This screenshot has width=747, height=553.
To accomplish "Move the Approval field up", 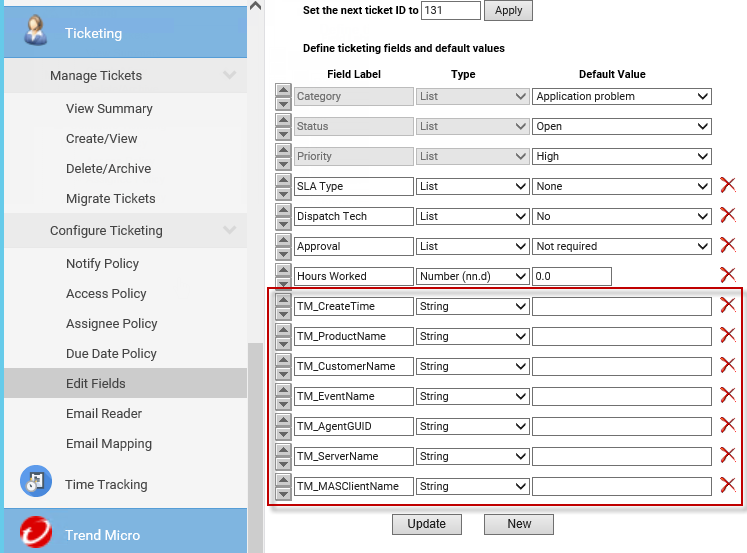I will click(283, 241).
